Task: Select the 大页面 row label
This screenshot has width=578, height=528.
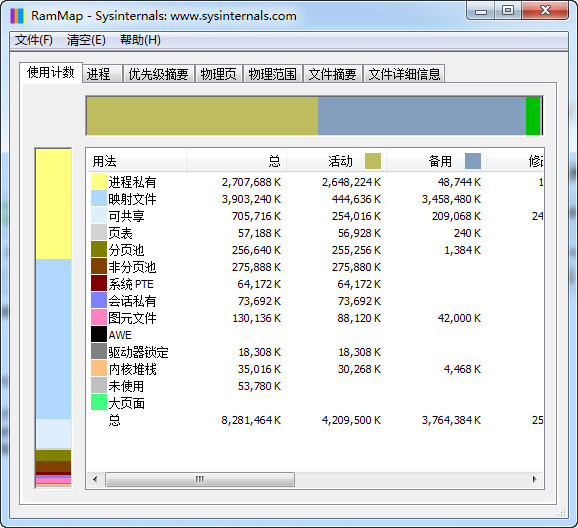Action: coord(126,402)
